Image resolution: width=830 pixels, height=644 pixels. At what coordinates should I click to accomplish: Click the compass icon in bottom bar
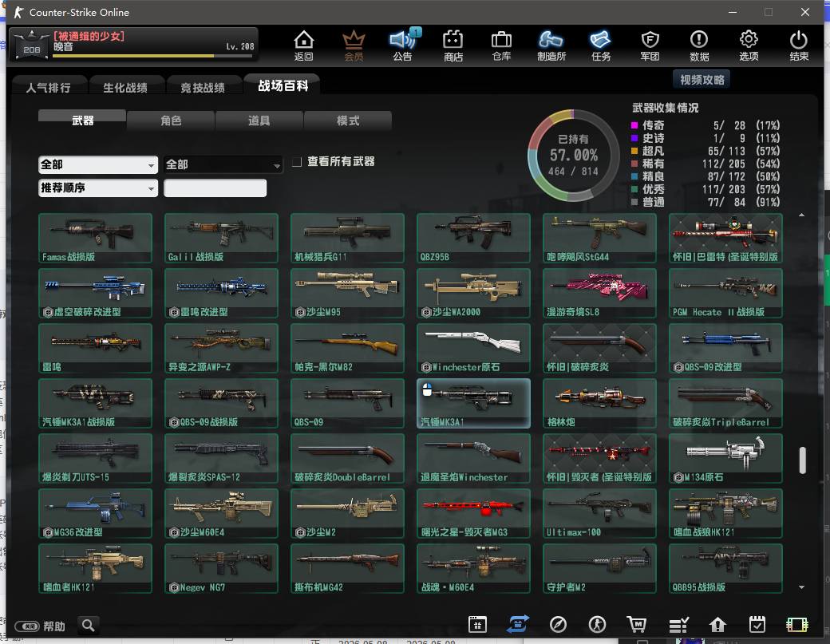coord(558,624)
